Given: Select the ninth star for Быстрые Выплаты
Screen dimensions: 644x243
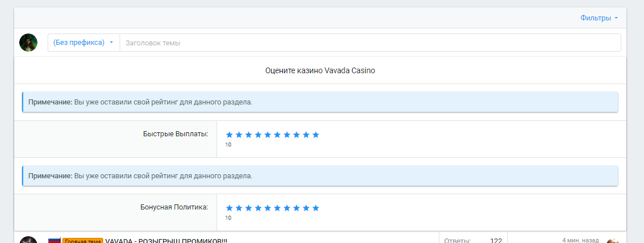Looking at the screenshot, I should 306,135.
